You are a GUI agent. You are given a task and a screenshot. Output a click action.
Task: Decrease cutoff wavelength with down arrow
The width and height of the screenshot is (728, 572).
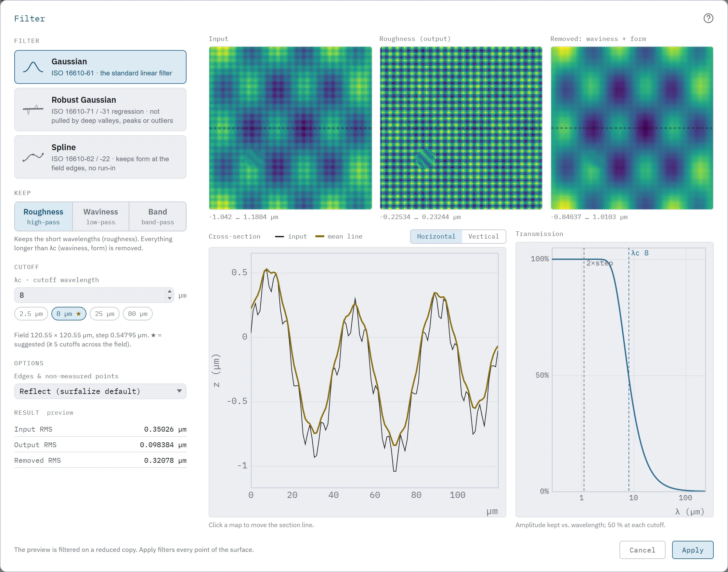click(x=170, y=298)
